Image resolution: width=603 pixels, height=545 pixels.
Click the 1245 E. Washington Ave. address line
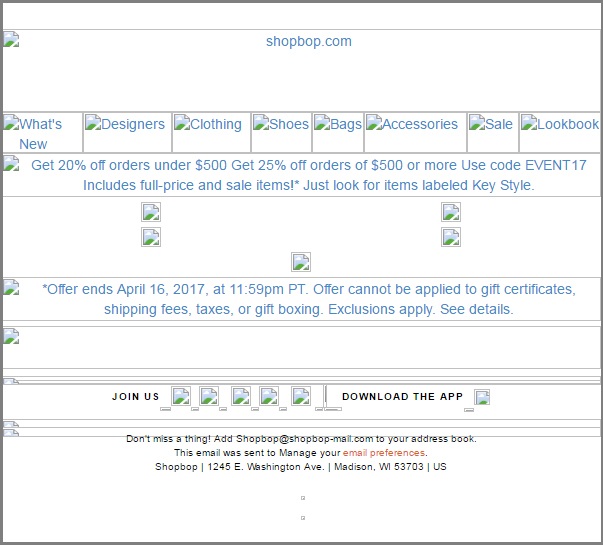[301, 467]
